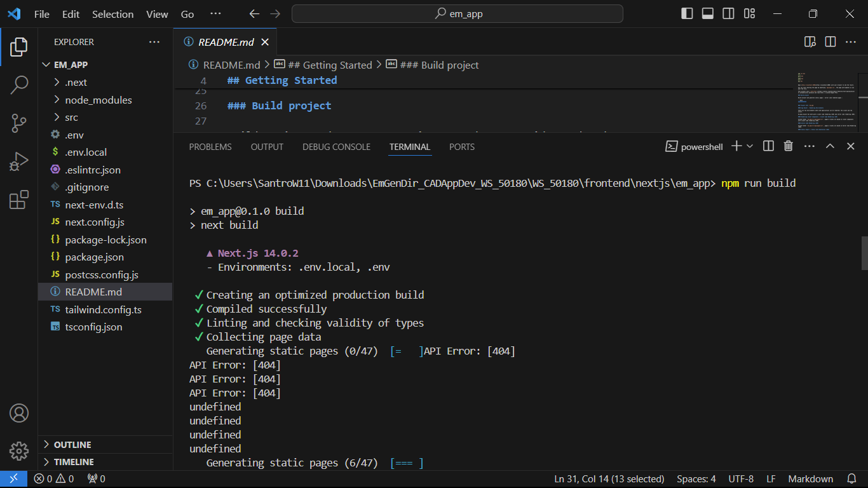Image resolution: width=868 pixels, height=488 pixels.
Task: Open markdown preview to the side
Action: click(x=810, y=42)
